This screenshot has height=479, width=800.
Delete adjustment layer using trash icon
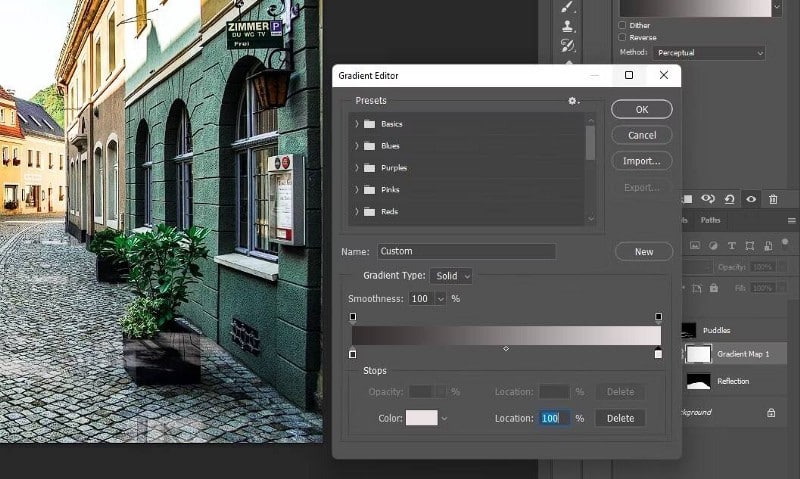[x=773, y=199]
